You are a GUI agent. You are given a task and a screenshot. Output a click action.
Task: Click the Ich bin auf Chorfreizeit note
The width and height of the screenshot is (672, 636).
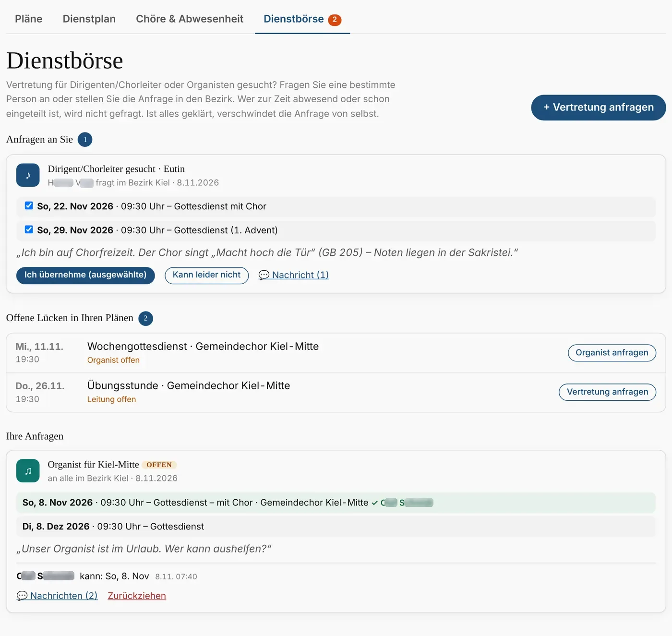[x=267, y=252]
